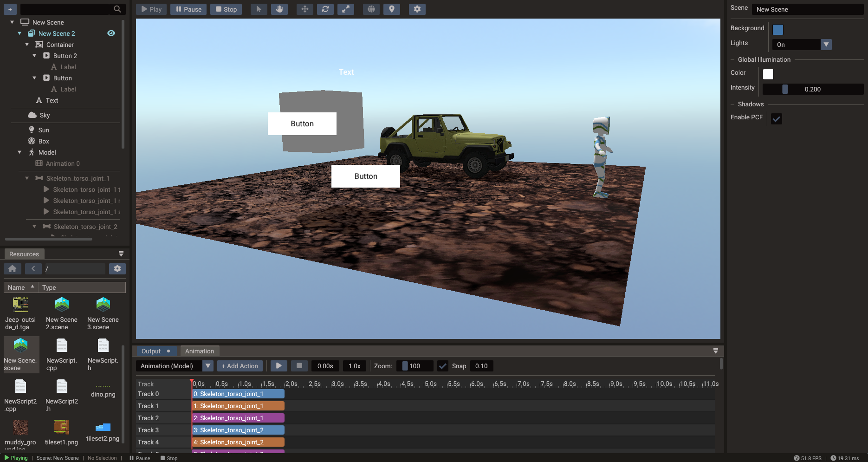Image resolution: width=868 pixels, height=462 pixels.
Task: Select New Scene 3.scene file
Action: [x=103, y=313]
